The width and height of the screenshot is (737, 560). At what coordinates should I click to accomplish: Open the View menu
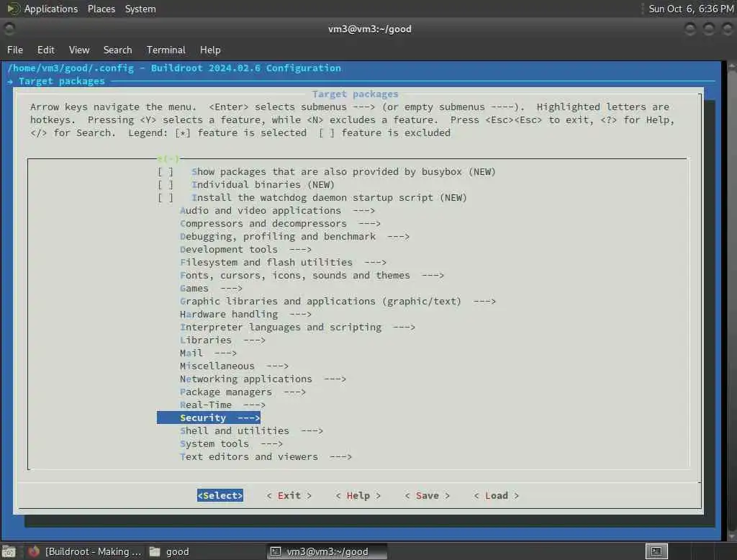tap(79, 50)
